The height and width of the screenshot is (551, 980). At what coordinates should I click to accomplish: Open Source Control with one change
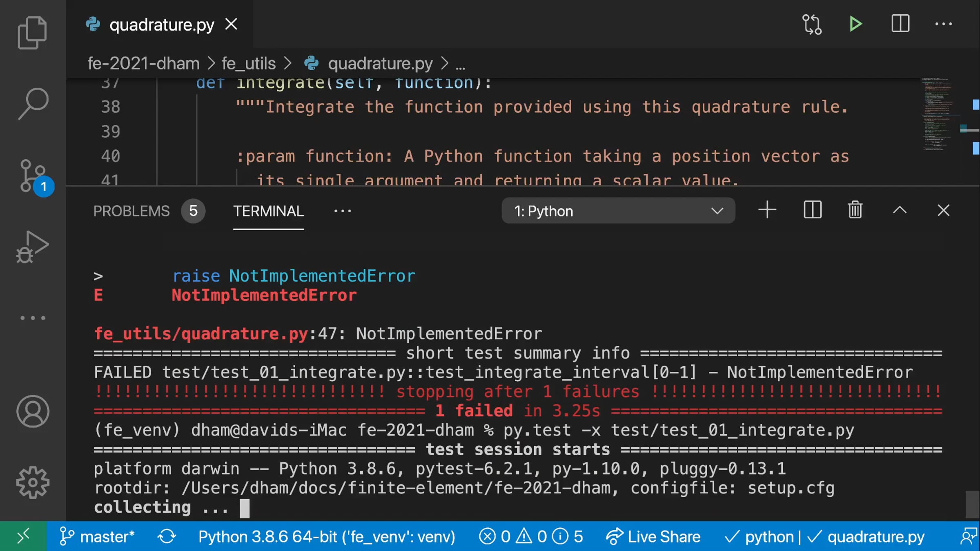tap(33, 176)
